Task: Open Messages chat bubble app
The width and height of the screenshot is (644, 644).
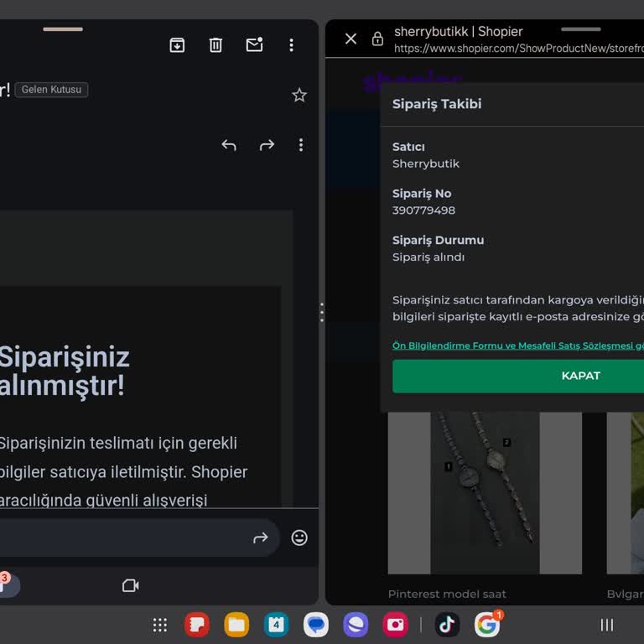Action: point(316,625)
